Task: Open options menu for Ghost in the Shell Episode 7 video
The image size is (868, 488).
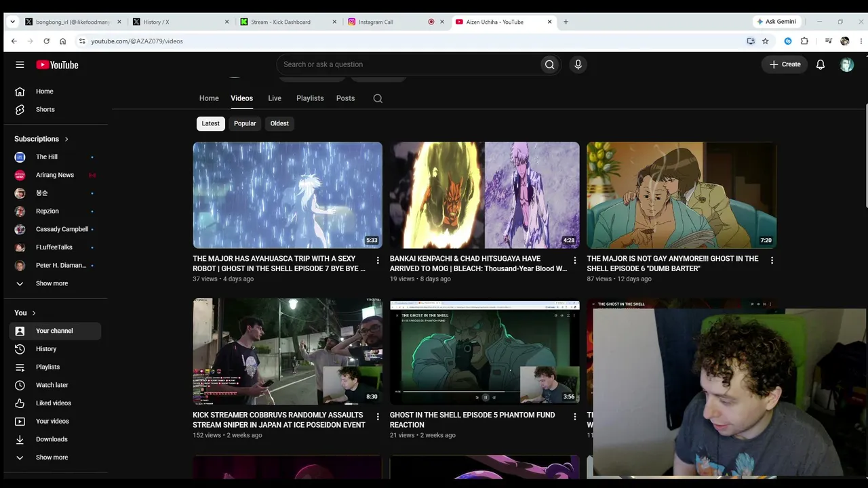Action: click(378, 260)
